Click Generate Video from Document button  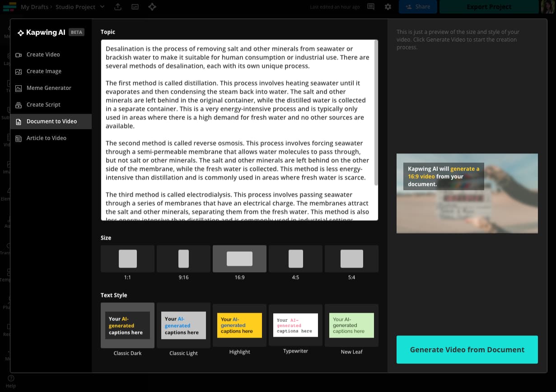click(467, 350)
